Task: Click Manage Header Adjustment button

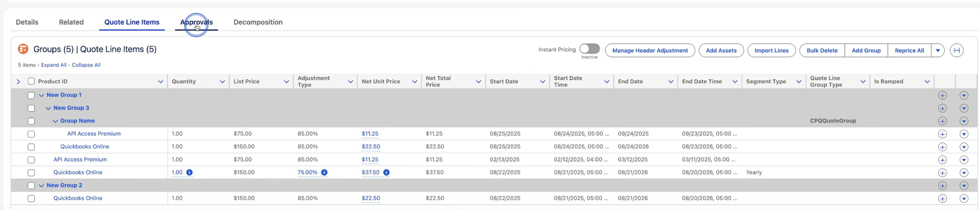Action: (650, 50)
